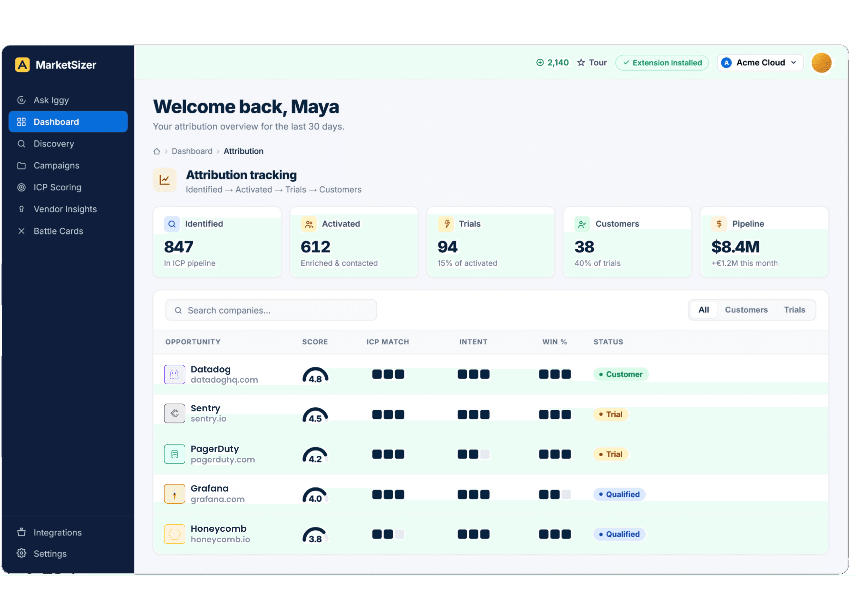The height and width of the screenshot is (616, 855).
Task: Click the Trials card lightning icon
Action: click(x=446, y=224)
